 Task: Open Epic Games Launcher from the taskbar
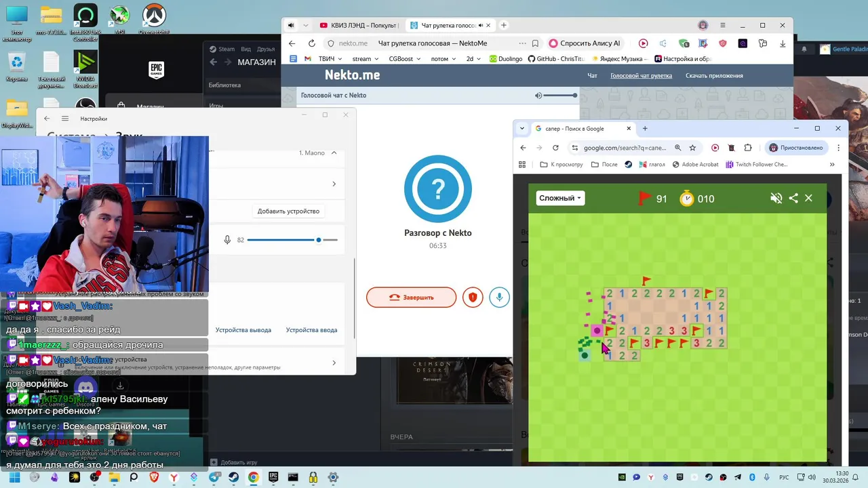[x=273, y=477]
